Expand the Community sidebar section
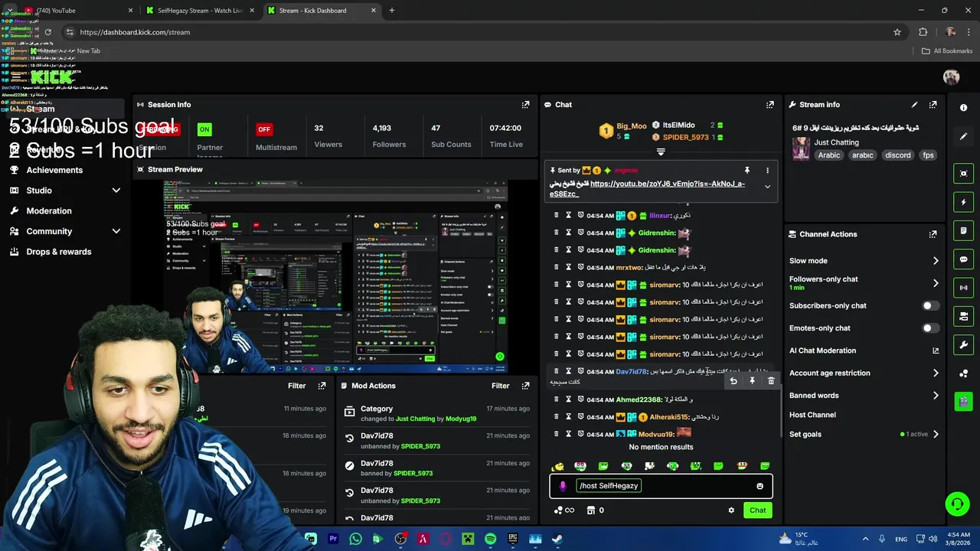The image size is (980, 551). 116,231
